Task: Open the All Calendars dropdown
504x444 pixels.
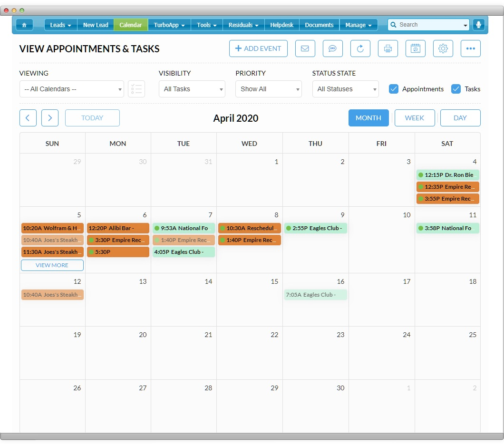Action: [71, 88]
